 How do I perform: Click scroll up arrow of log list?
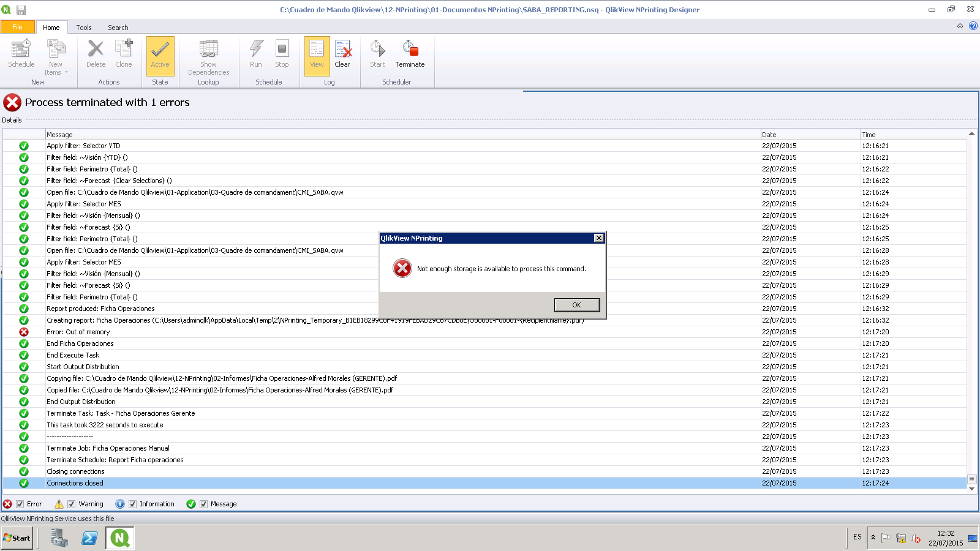point(971,133)
